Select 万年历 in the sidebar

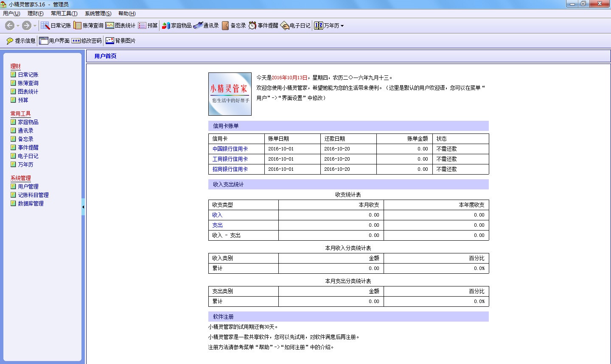point(25,164)
